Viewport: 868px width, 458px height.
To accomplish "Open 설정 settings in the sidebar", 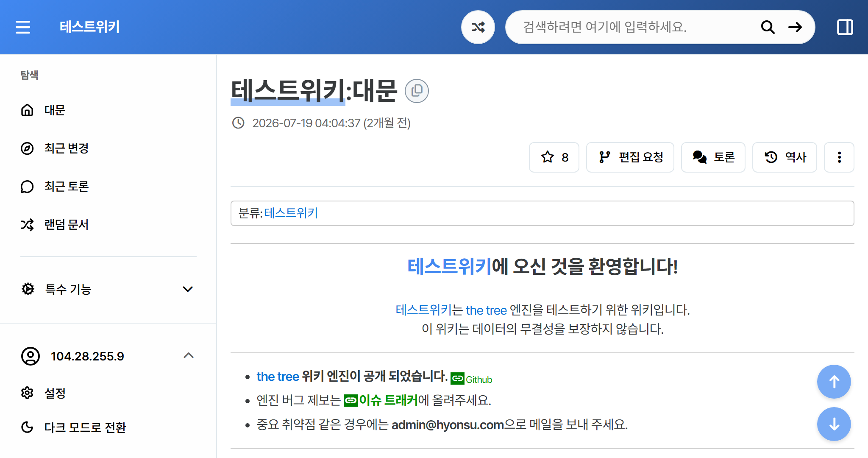I will click(108, 393).
